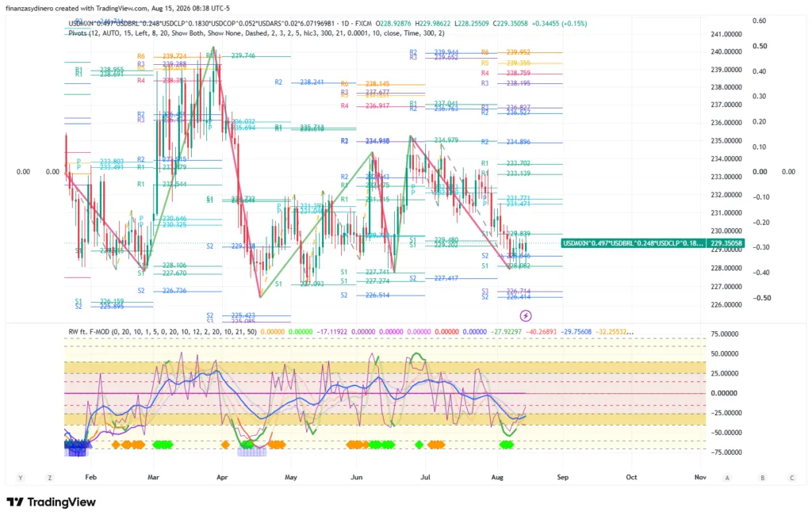Click the B scale button

pos(762,478)
